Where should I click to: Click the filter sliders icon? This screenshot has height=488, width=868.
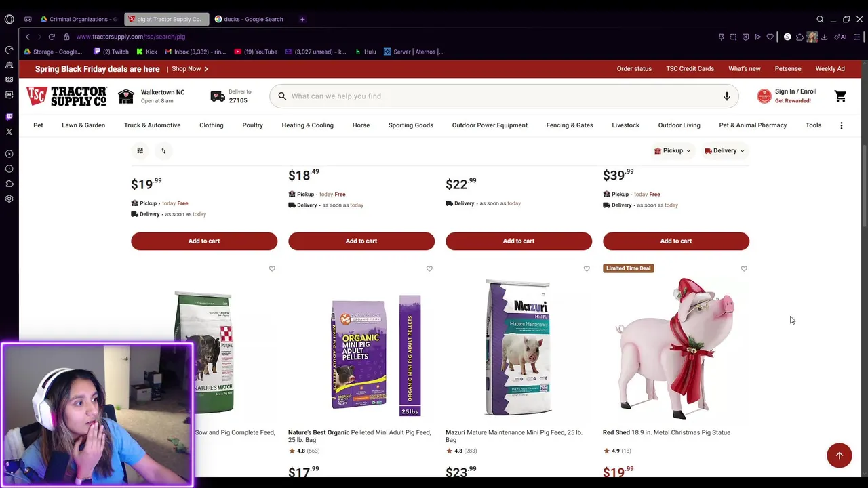140,150
